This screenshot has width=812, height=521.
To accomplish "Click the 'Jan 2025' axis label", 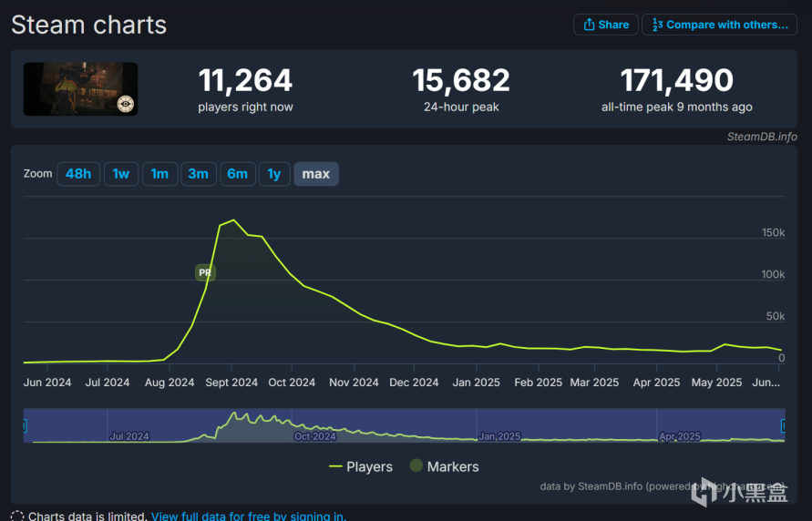I will coord(476,383).
